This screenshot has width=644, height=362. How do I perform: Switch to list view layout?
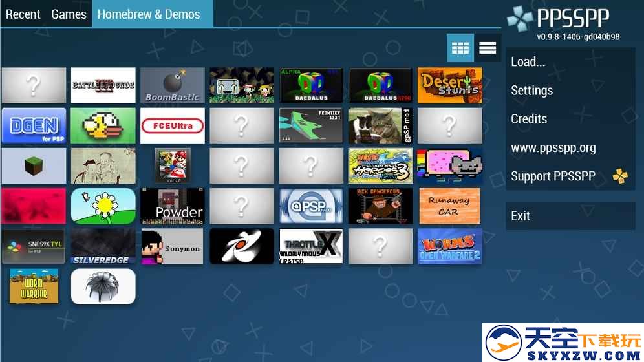pos(488,48)
